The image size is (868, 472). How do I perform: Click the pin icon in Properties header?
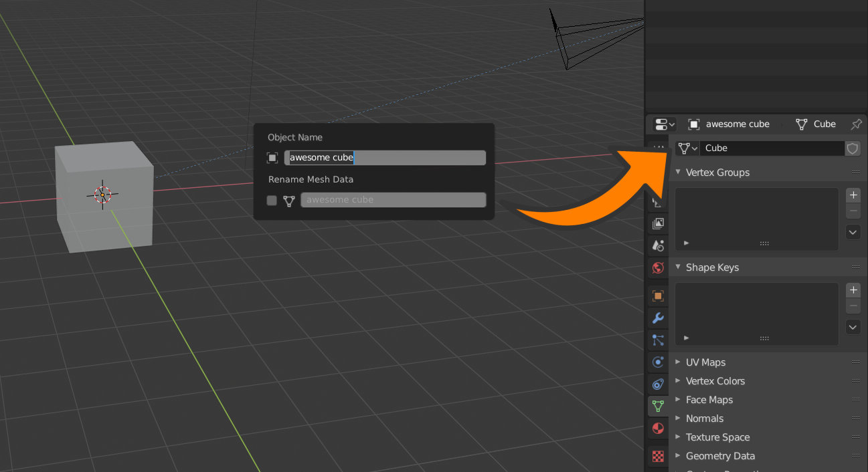(x=856, y=124)
